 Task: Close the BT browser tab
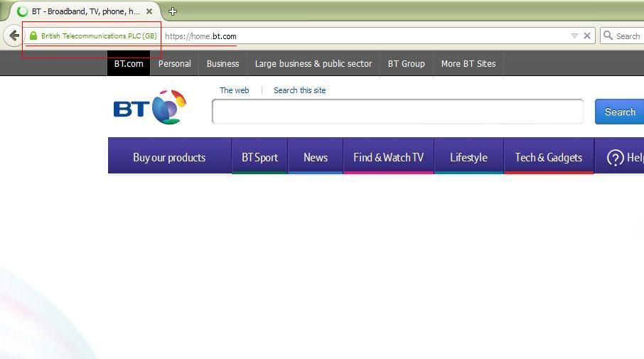point(149,11)
